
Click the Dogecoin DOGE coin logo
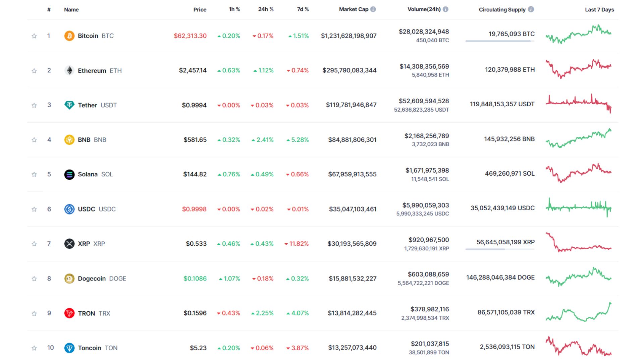click(x=69, y=278)
